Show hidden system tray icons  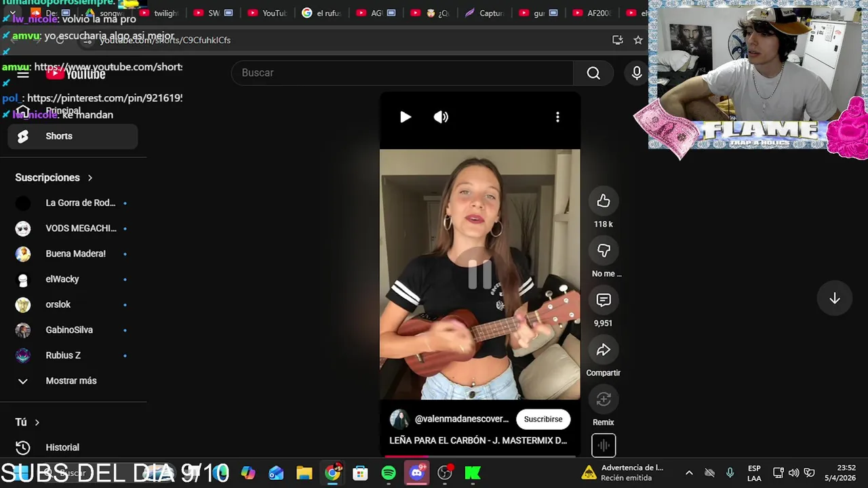pos(689,473)
